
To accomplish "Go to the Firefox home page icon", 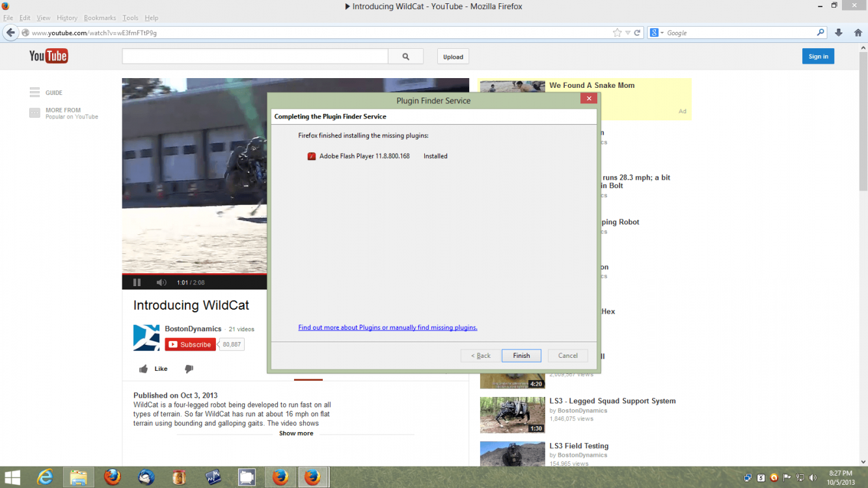I will point(858,33).
